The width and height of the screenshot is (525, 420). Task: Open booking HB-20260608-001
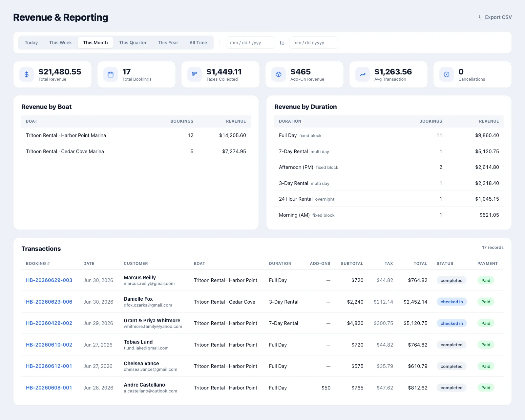49,388
